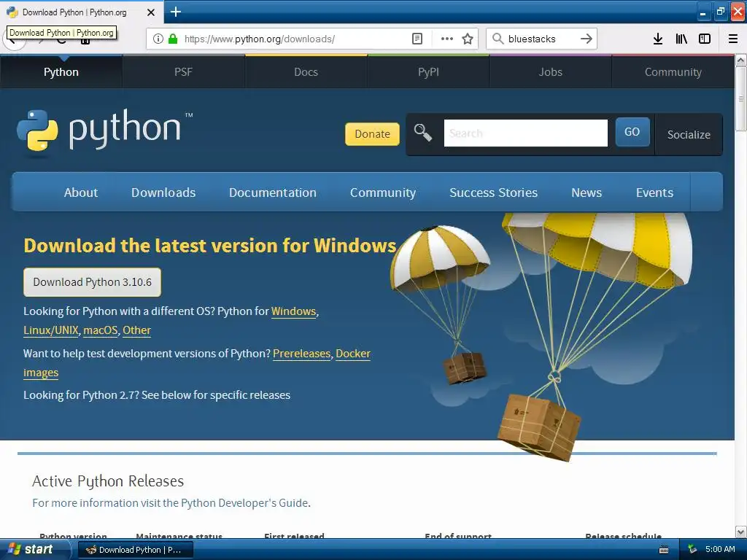Expand the Socialize dropdown

689,135
